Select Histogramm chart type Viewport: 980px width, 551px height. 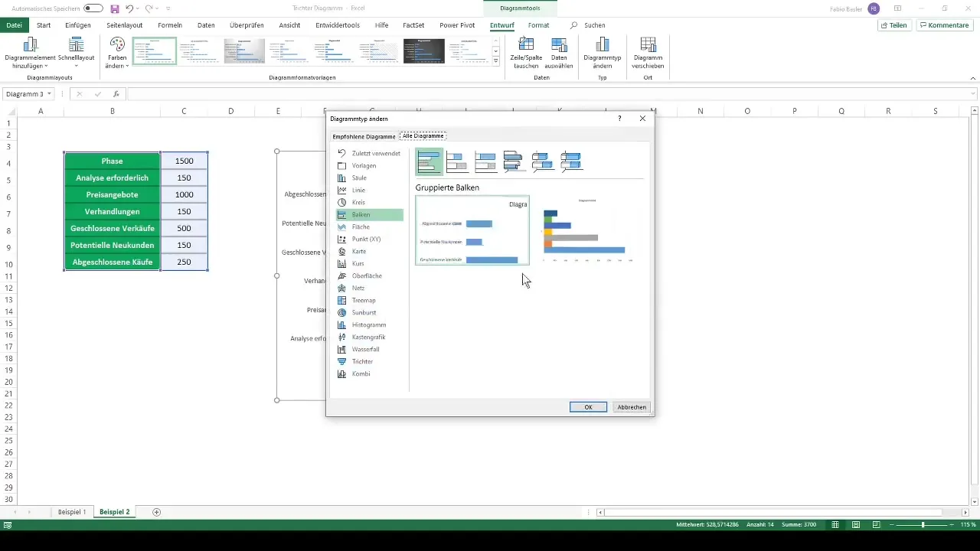pos(369,324)
